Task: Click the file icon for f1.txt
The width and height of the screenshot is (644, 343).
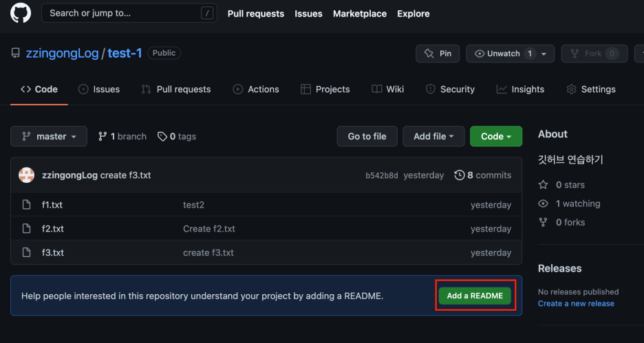Action: [26, 205]
